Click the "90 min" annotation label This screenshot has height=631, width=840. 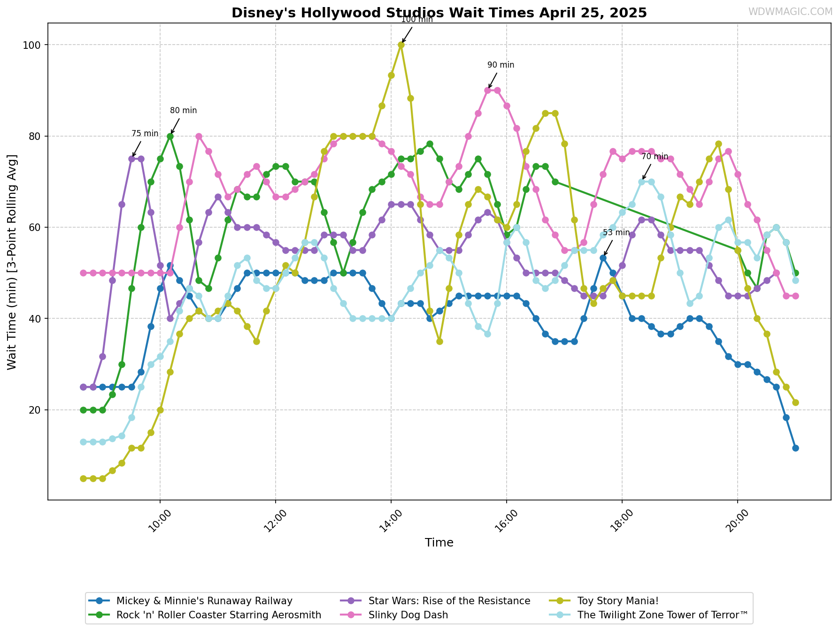point(501,65)
